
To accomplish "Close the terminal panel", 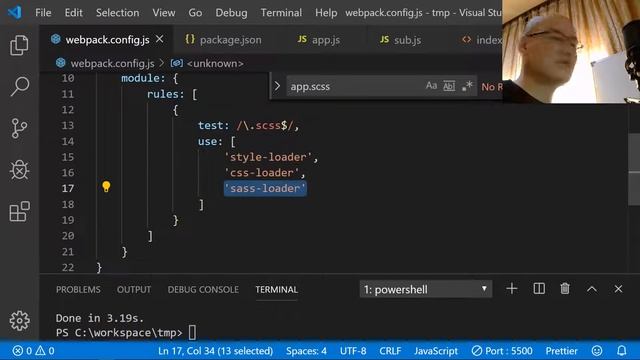I will pyautogui.click(x=618, y=289).
